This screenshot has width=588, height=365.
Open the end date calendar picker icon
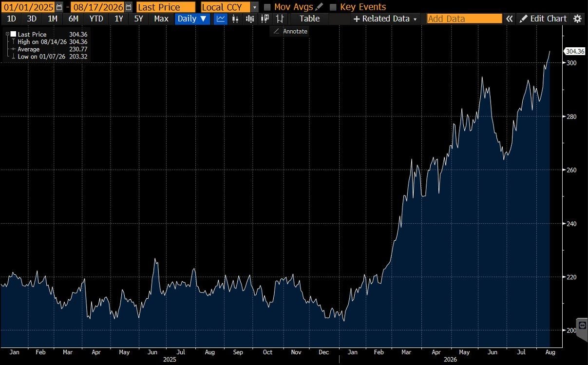(x=128, y=7)
